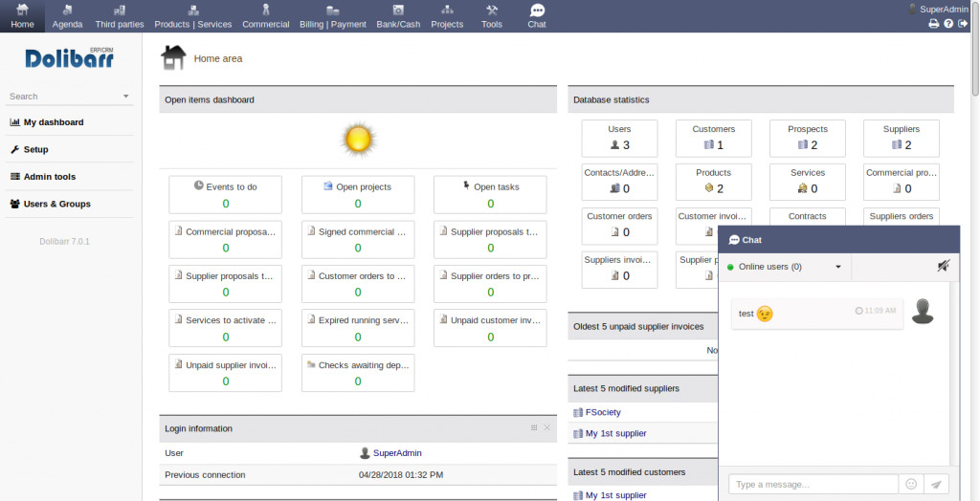Image resolution: width=980 pixels, height=501 pixels.
Task: Click the print icon in top bar
Action: pos(934,24)
